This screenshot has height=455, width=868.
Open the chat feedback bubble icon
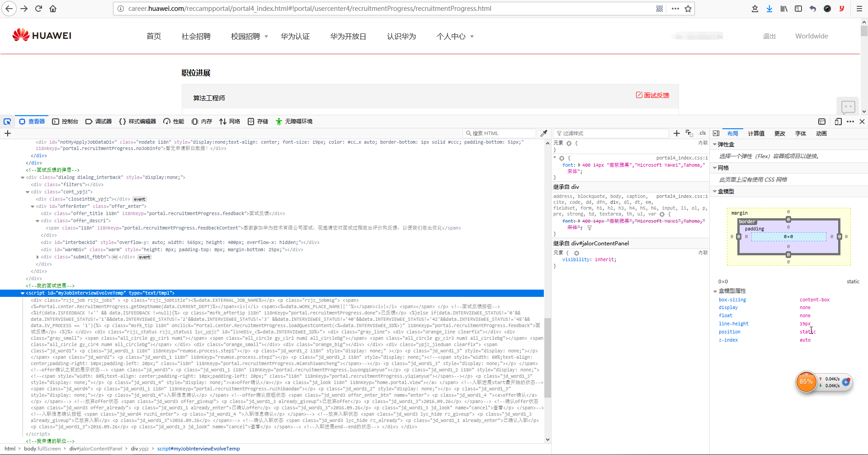click(x=848, y=107)
